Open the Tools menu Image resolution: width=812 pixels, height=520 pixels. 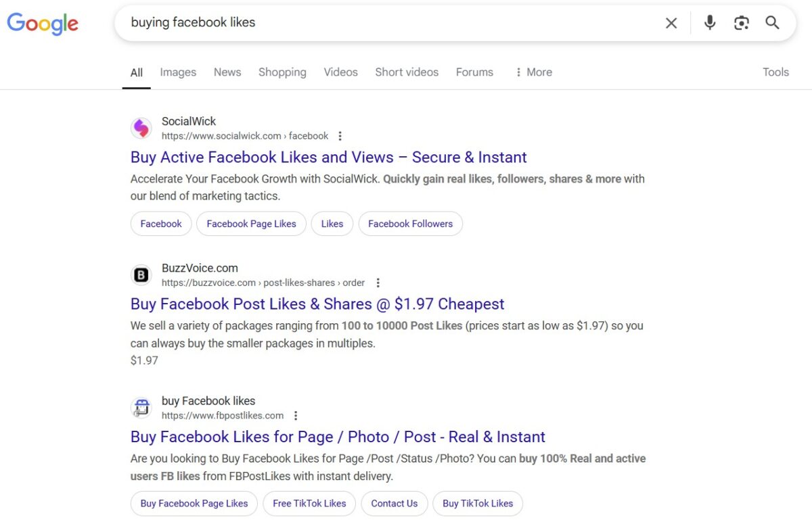click(x=775, y=72)
